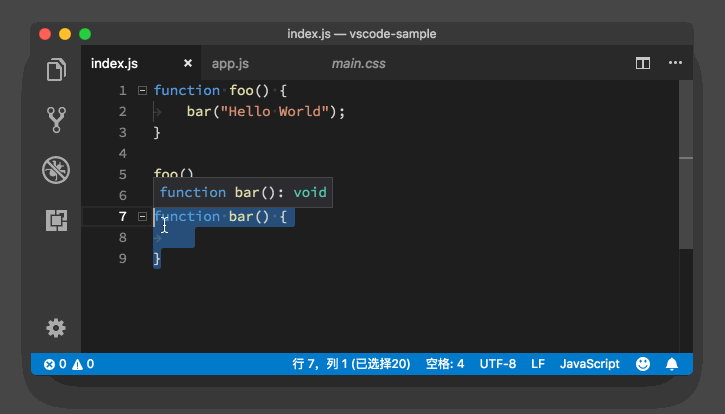
Task: Change the LF end of line sequence
Action: pyautogui.click(x=537, y=364)
